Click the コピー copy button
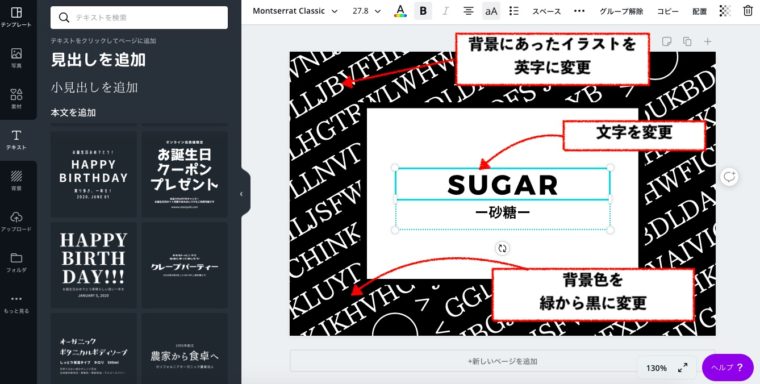The image size is (760, 384). pos(667,11)
